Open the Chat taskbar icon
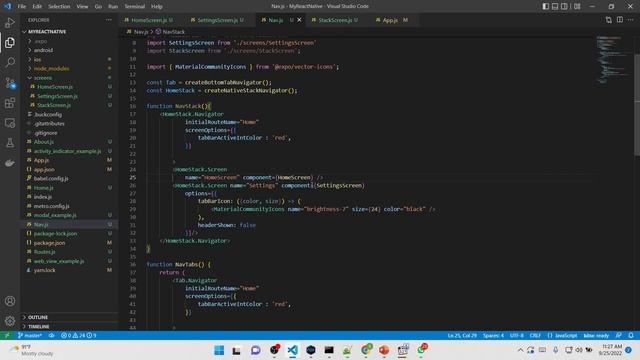The width and height of the screenshot is (640, 360). 256,350
